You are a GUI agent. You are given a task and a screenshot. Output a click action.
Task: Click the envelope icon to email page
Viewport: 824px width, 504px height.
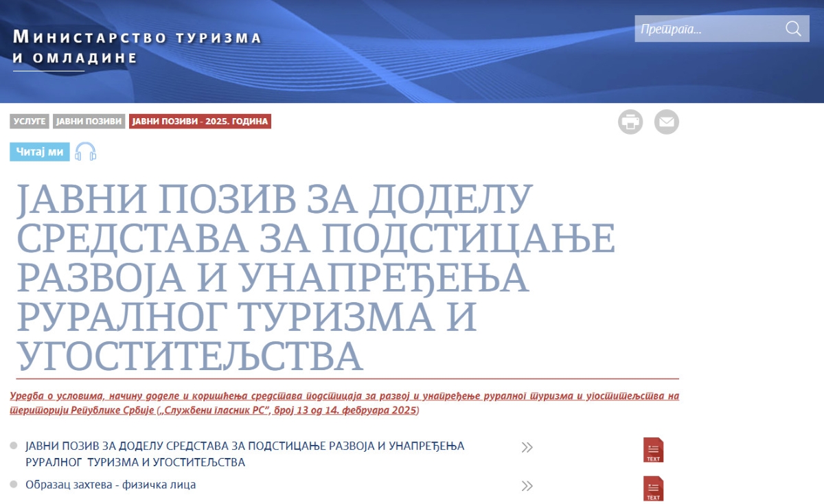click(666, 122)
